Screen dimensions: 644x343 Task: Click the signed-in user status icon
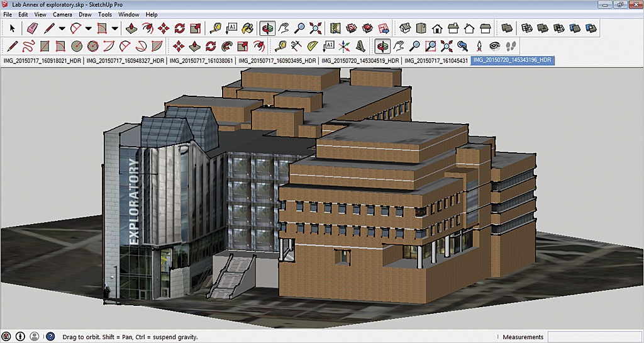(x=35, y=337)
